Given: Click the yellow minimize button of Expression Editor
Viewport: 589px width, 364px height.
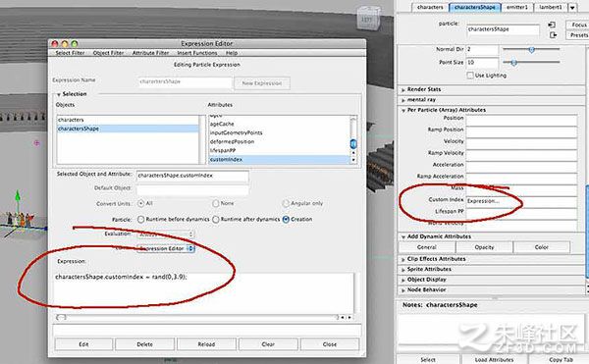Looking at the screenshot, I should pos(65,44).
